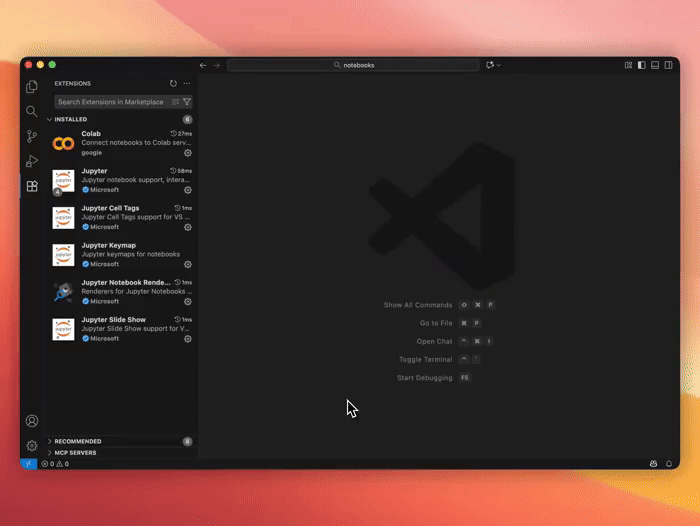Open the Colab extension entry
Image resolution: width=700 pixels, height=526 pixels.
(x=121, y=143)
